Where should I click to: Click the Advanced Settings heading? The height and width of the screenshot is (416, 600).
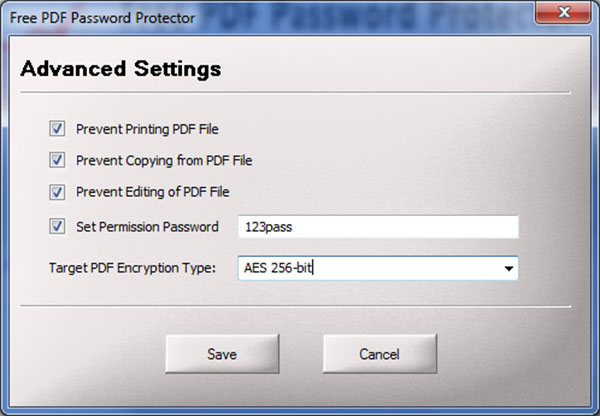[x=121, y=69]
